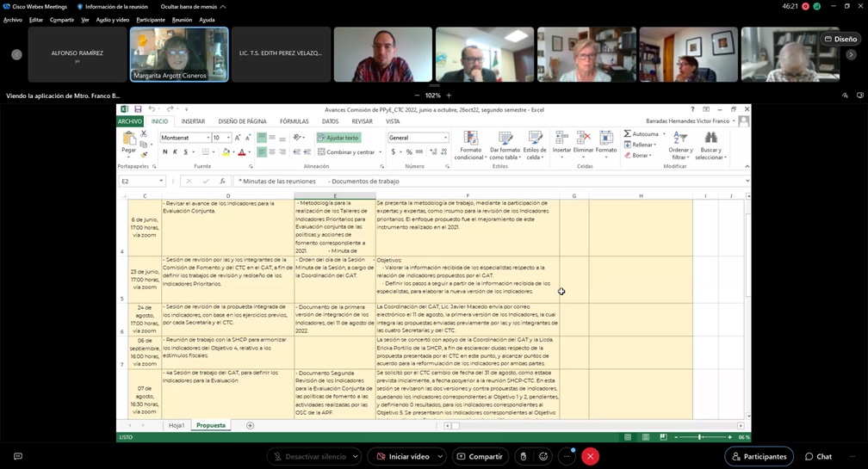Image resolution: width=868 pixels, height=469 pixels.
Task: Click the insert function fx icon
Action: click(x=222, y=182)
